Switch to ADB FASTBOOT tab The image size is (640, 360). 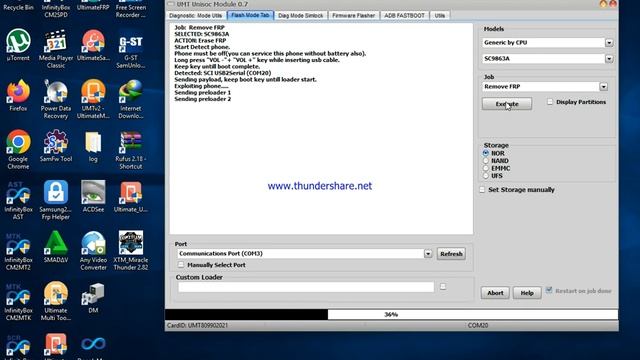tap(404, 16)
